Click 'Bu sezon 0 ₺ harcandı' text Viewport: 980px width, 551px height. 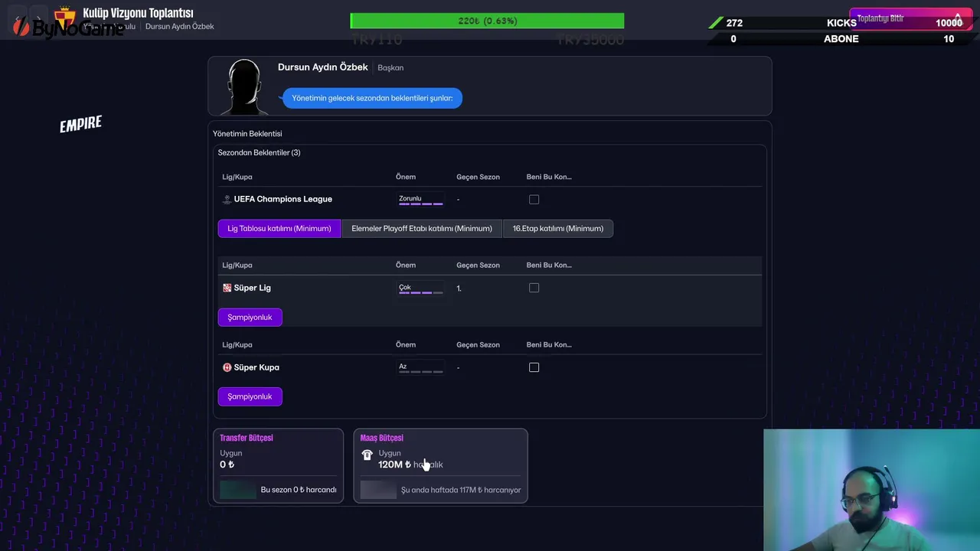click(x=299, y=490)
